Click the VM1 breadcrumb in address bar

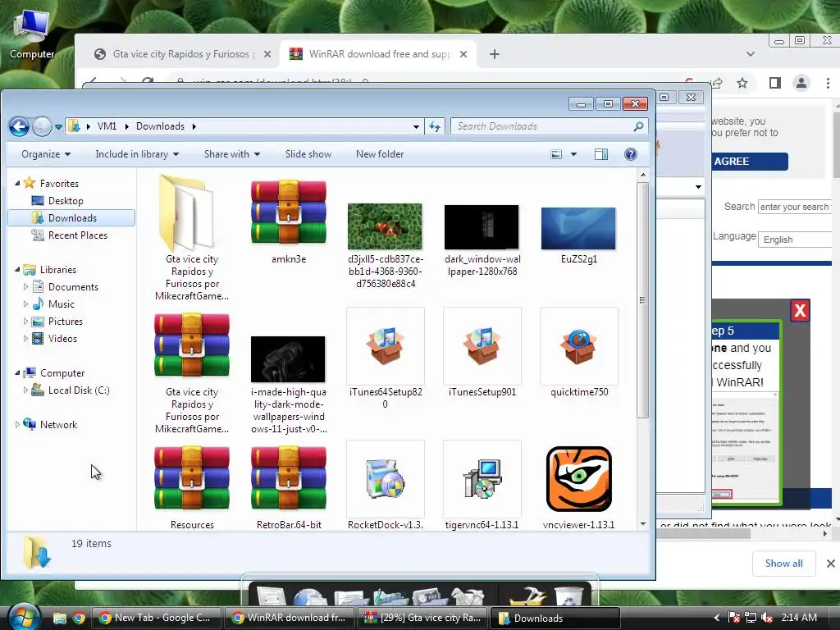click(x=107, y=126)
